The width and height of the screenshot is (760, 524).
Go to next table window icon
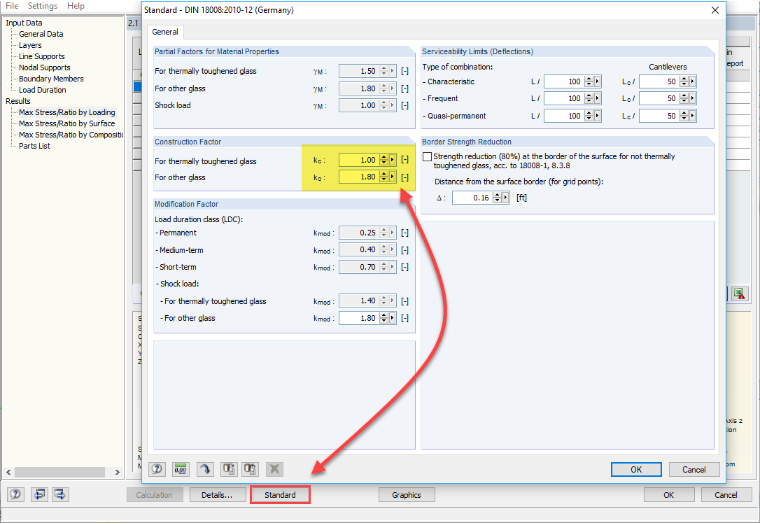point(61,494)
